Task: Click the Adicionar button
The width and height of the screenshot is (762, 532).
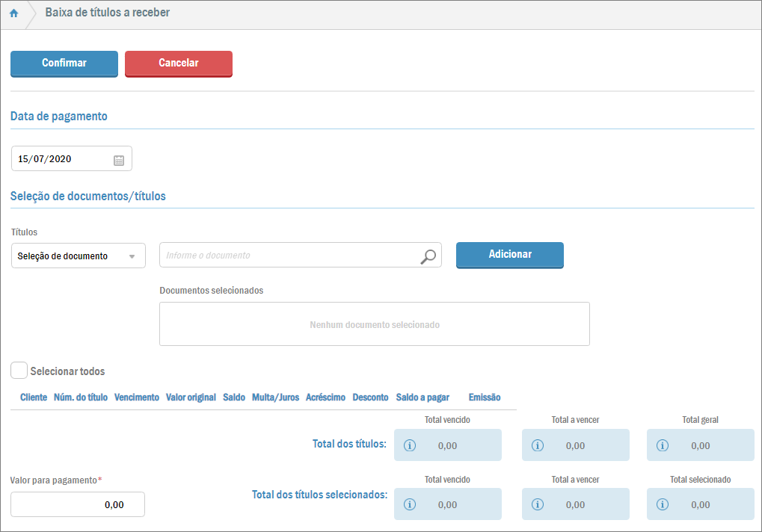Action: [x=509, y=255]
